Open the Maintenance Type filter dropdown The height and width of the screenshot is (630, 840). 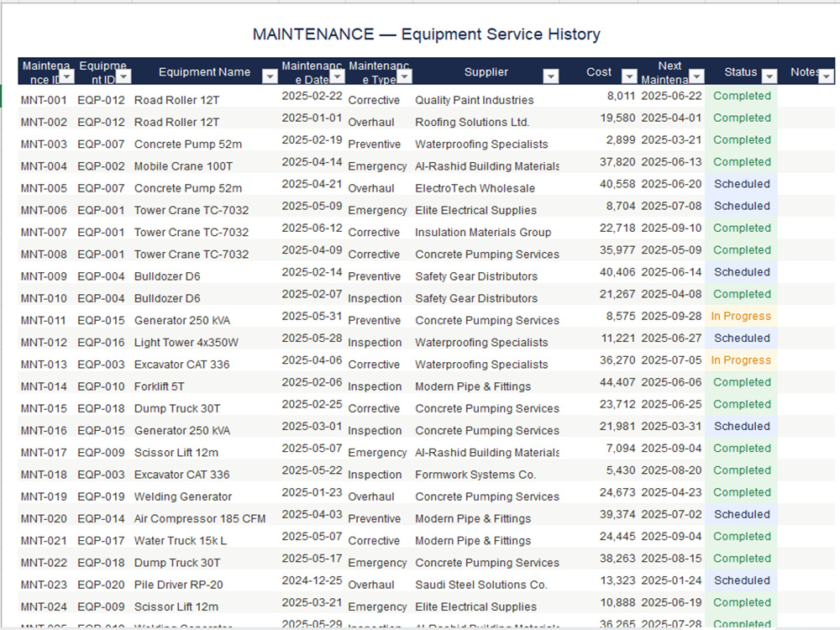point(405,77)
